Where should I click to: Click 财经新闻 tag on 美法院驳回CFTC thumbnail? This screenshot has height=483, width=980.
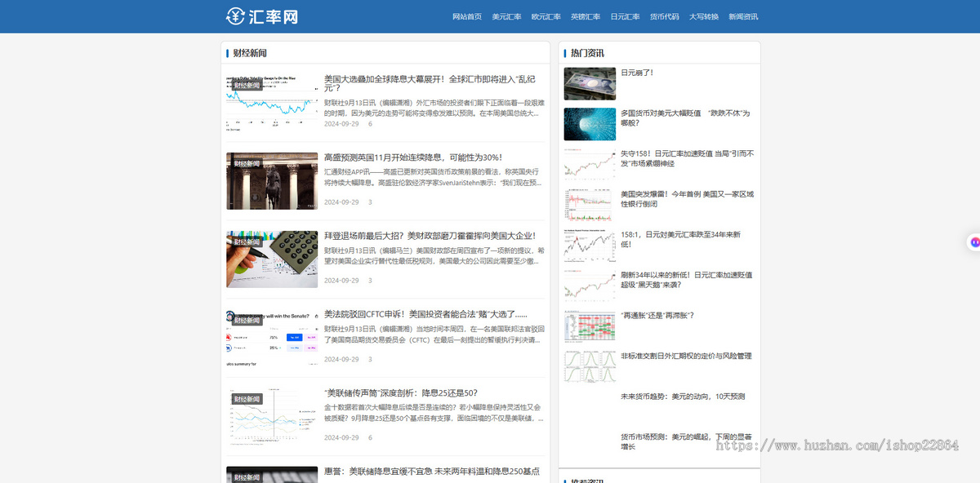pyautogui.click(x=247, y=321)
